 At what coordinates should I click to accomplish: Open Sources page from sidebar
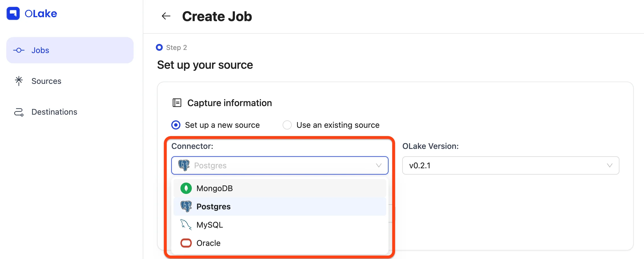(x=46, y=81)
